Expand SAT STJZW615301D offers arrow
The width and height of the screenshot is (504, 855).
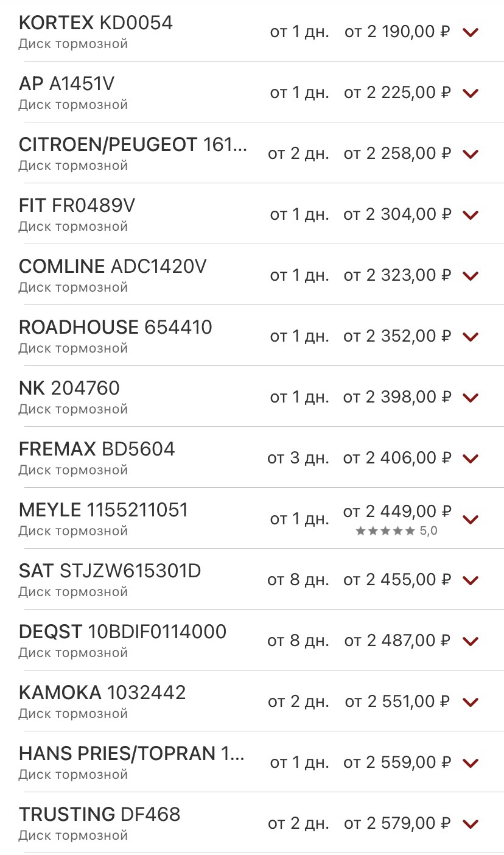pyautogui.click(x=471, y=580)
